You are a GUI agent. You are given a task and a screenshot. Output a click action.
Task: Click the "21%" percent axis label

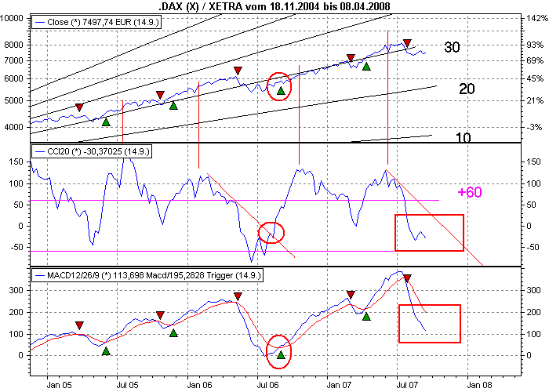point(535,101)
